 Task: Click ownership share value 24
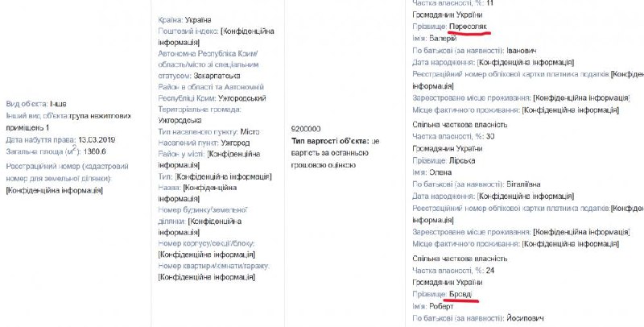(x=489, y=271)
